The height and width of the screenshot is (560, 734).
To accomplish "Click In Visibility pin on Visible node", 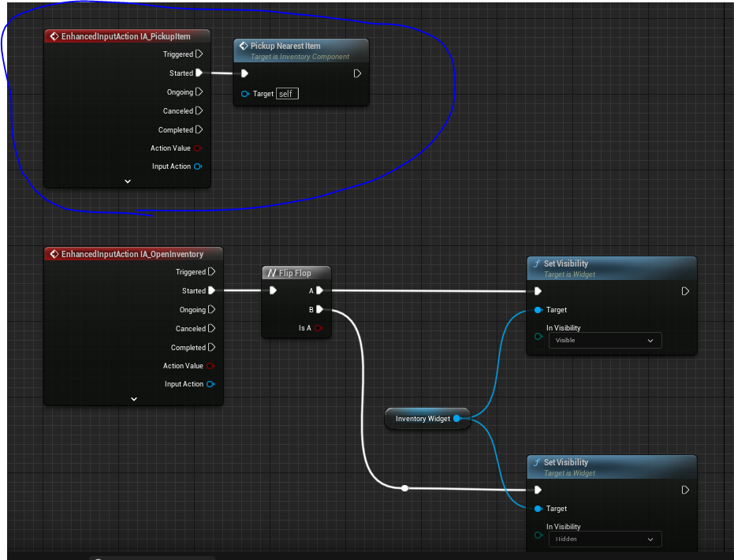I will point(538,336).
